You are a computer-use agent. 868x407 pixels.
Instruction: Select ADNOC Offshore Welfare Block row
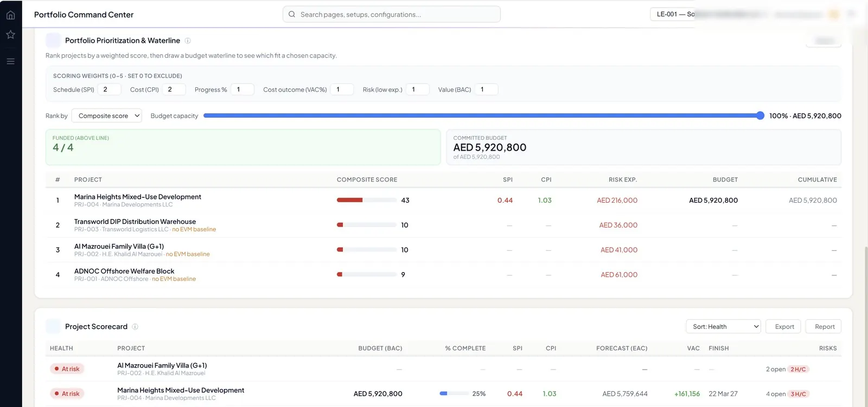pos(443,275)
